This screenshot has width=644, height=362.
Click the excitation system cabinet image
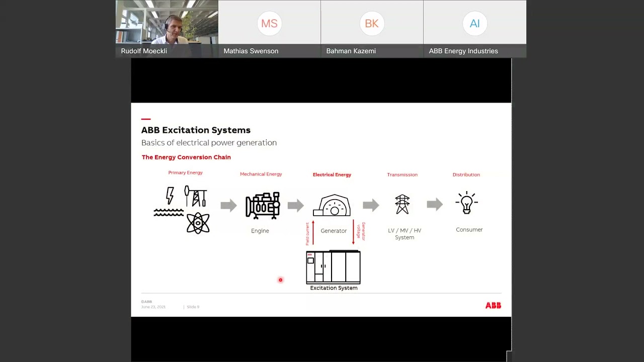[x=333, y=267]
